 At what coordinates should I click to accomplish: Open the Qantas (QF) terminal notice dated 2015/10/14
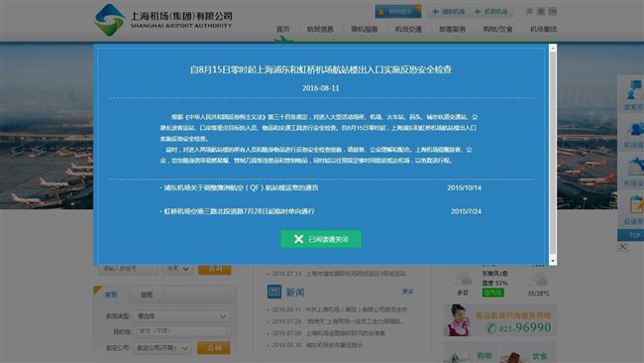(x=241, y=187)
